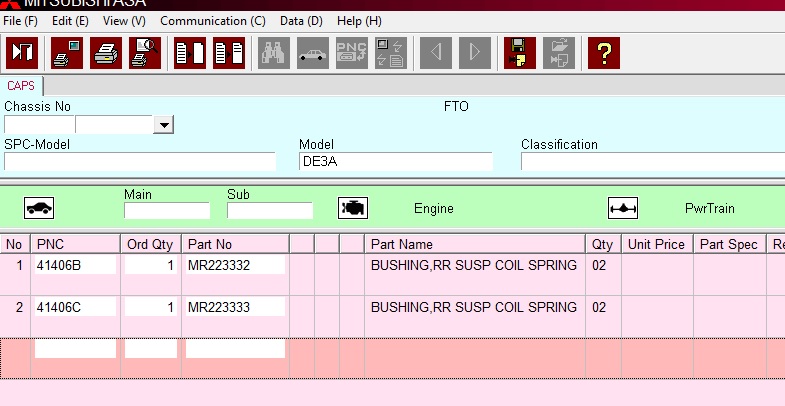Click the Engine icon button
785x406 pixels.
tap(353, 208)
